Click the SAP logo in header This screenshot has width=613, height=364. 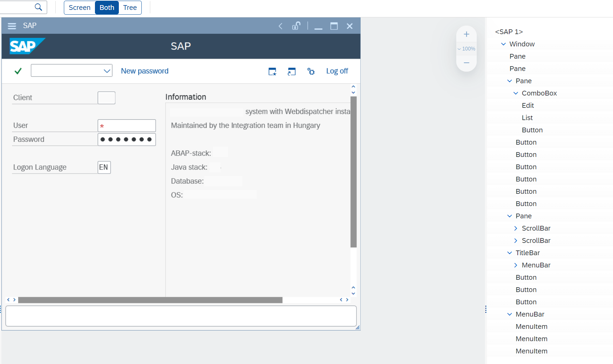tap(27, 46)
